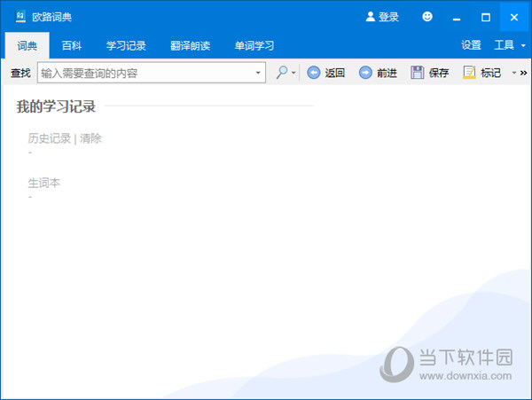Click the 欧路词典 app logo icon
Screen dimensions: 532x400
[20, 16]
